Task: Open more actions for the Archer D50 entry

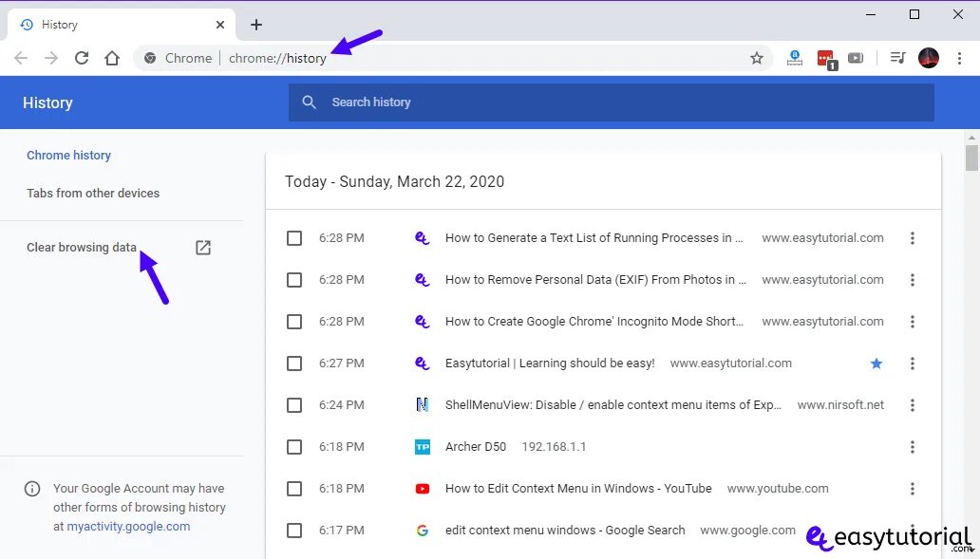Action: pos(913,447)
